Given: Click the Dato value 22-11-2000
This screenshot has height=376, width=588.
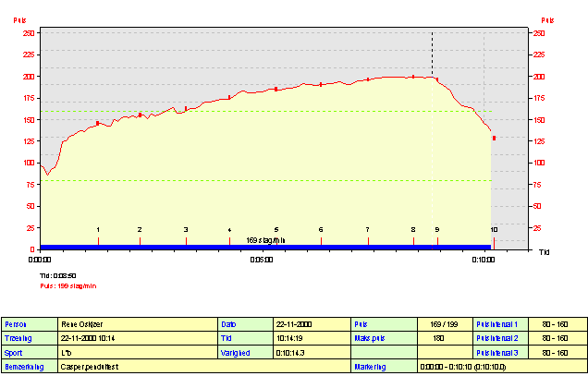Looking at the screenshot, I should (311, 325).
